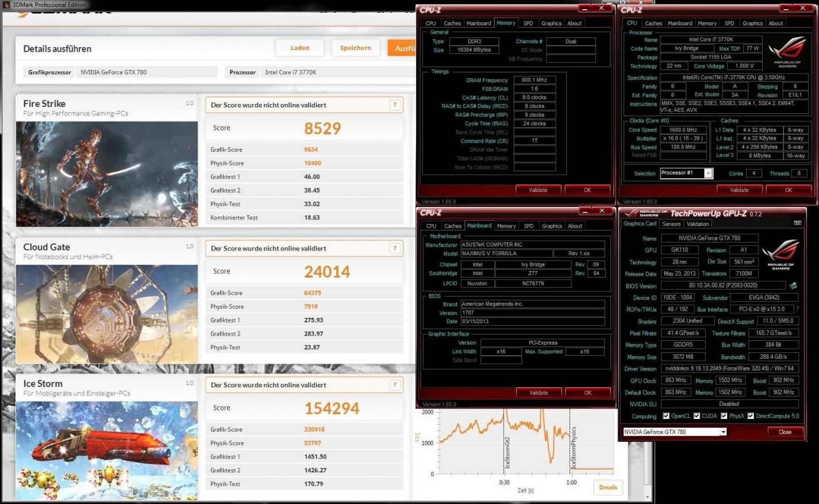The width and height of the screenshot is (819, 504).
Task: Click Fire Strike Physik-Score value 10400
Action: coord(313,163)
